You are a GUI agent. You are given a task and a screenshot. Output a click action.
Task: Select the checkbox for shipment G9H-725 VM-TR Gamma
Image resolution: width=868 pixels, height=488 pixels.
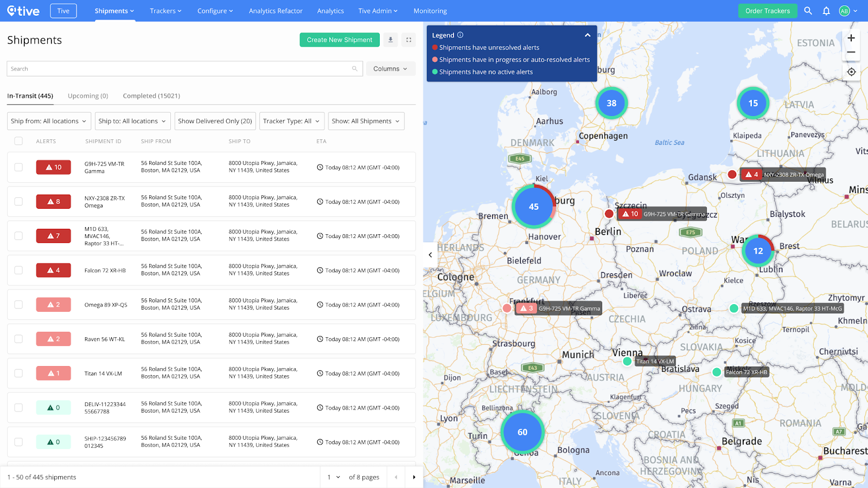(18, 167)
